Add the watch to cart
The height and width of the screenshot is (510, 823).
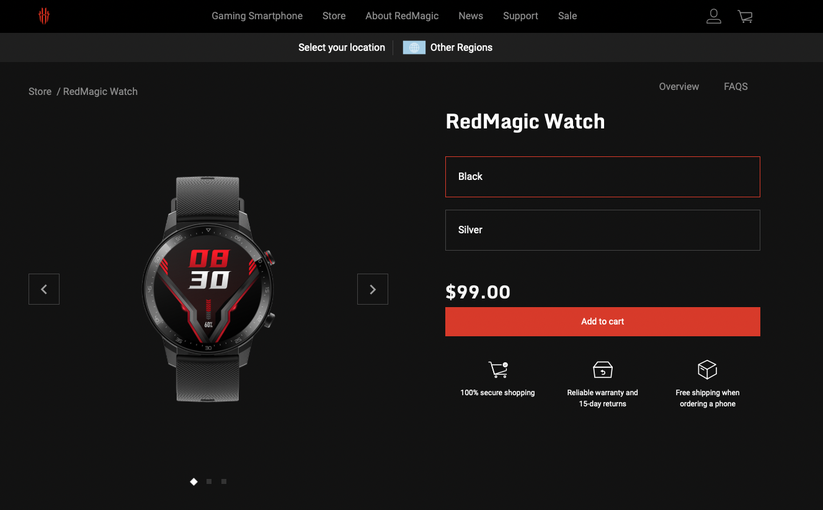pyautogui.click(x=603, y=322)
